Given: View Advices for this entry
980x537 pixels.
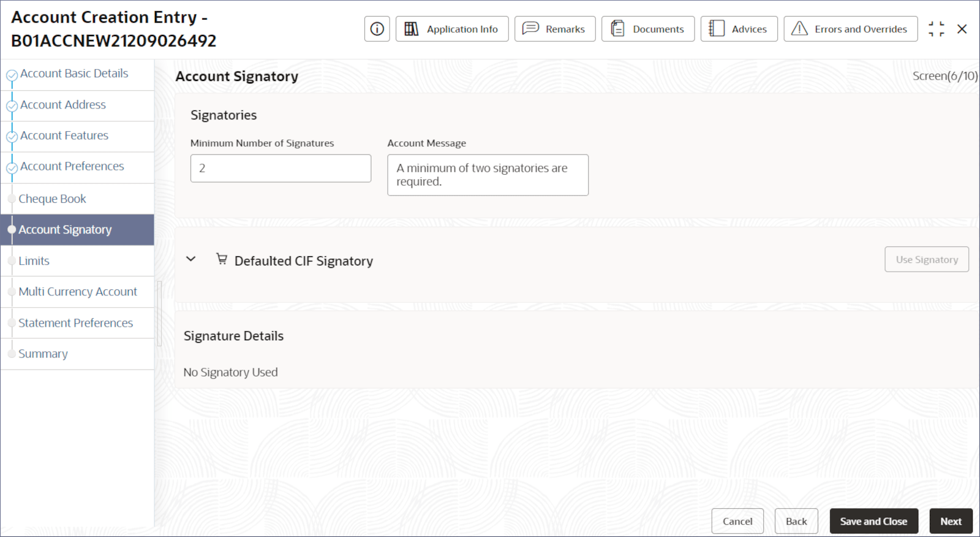Looking at the screenshot, I should 739,29.
